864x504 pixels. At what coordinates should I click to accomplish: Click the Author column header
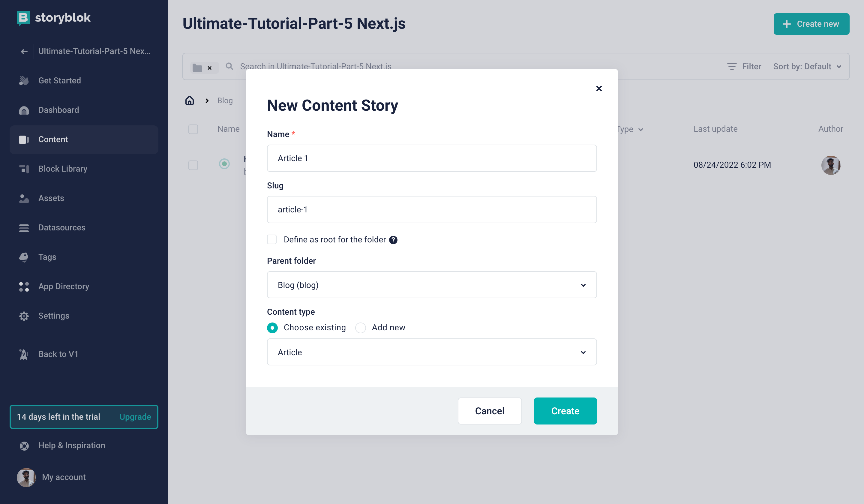(x=830, y=129)
